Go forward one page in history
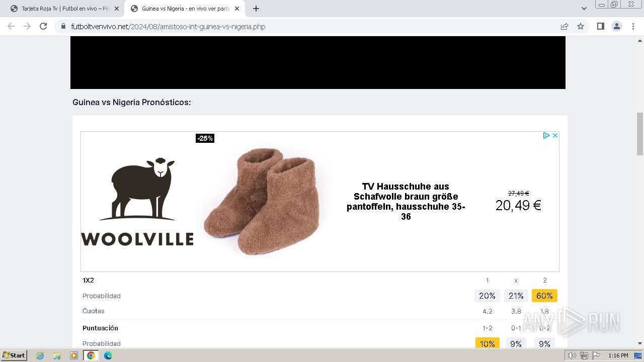 [x=27, y=26]
